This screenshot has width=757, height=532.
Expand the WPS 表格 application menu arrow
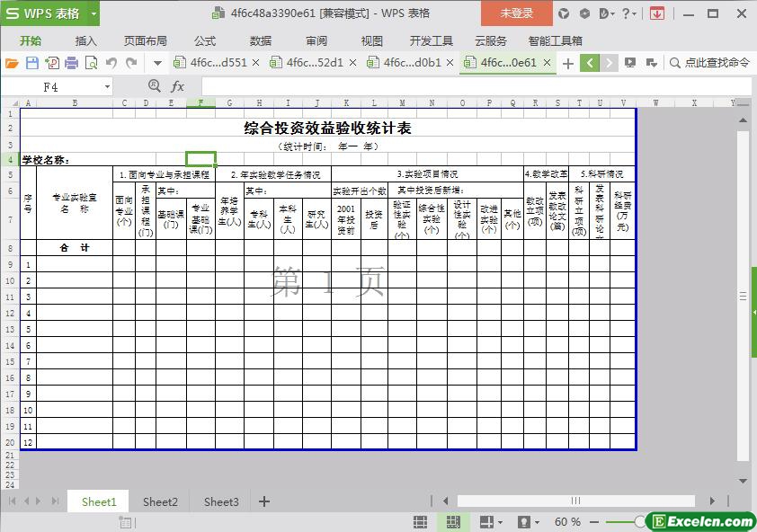click(94, 13)
